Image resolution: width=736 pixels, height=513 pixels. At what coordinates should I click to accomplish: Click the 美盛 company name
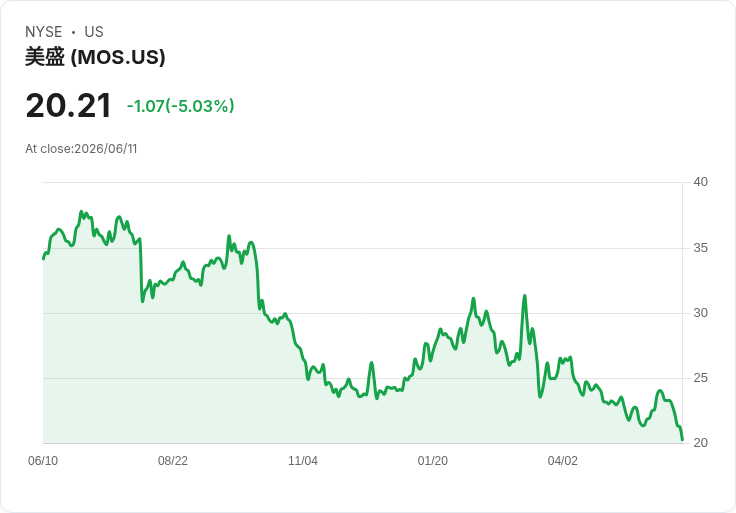point(45,57)
